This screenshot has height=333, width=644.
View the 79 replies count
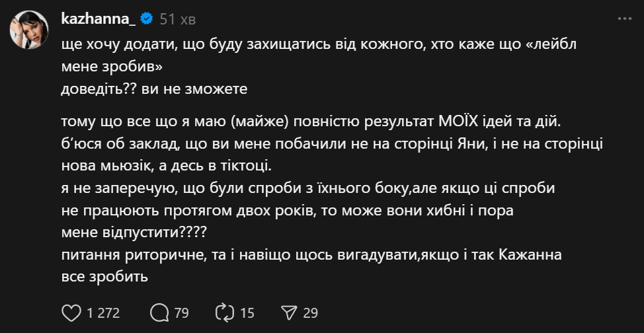[181, 313]
